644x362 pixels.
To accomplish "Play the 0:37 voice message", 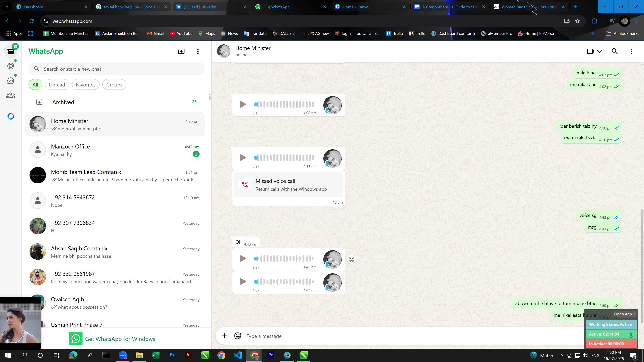I will coord(243,157).
